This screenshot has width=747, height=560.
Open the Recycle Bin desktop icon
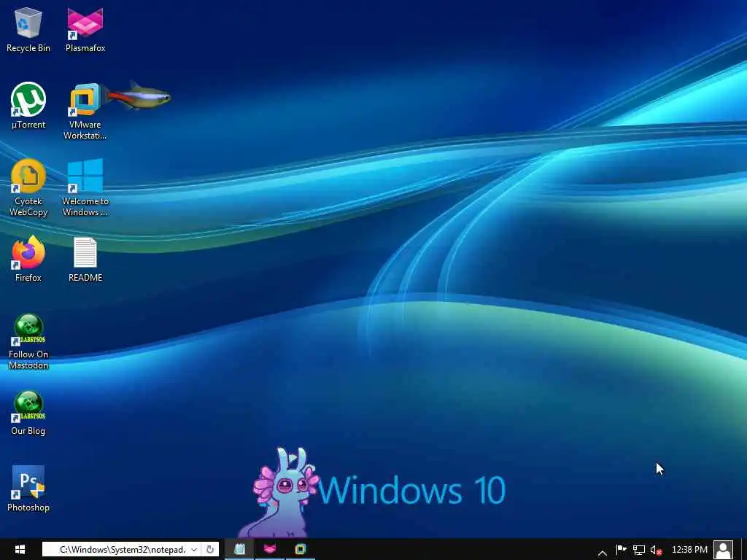click(28, 29)
